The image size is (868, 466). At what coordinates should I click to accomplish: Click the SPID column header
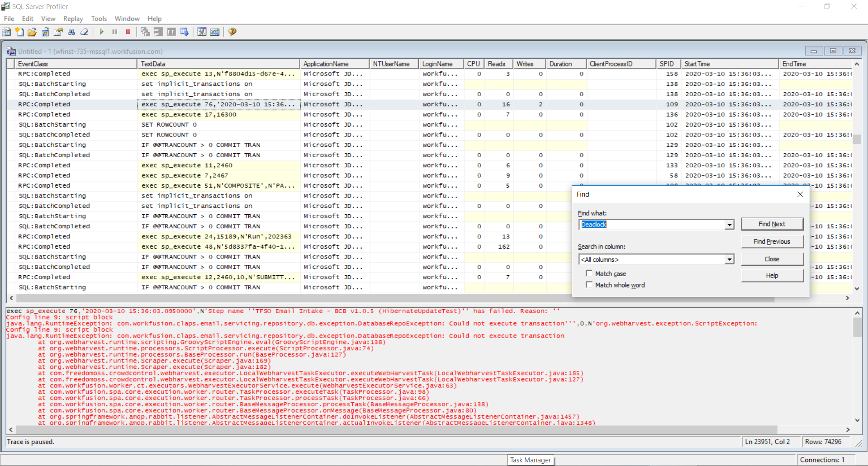coord(669,64)
